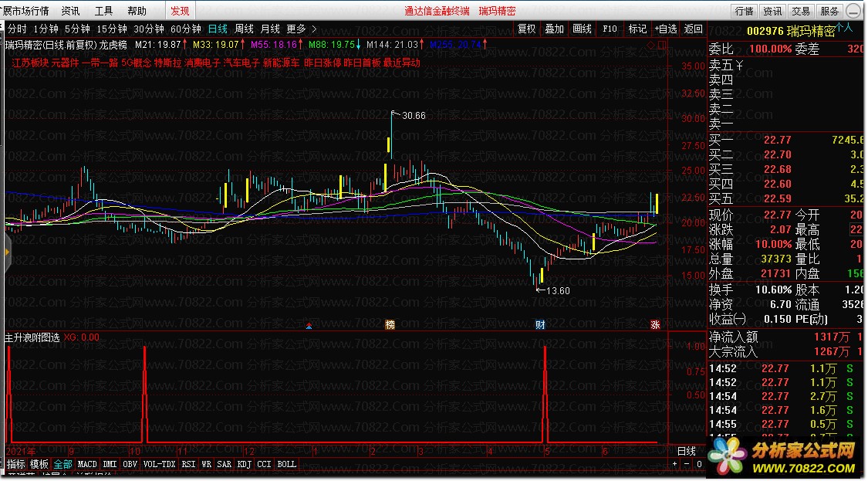Switch the indicator to MACD
This screenshot has width=868, height=481.
point(87,464)
